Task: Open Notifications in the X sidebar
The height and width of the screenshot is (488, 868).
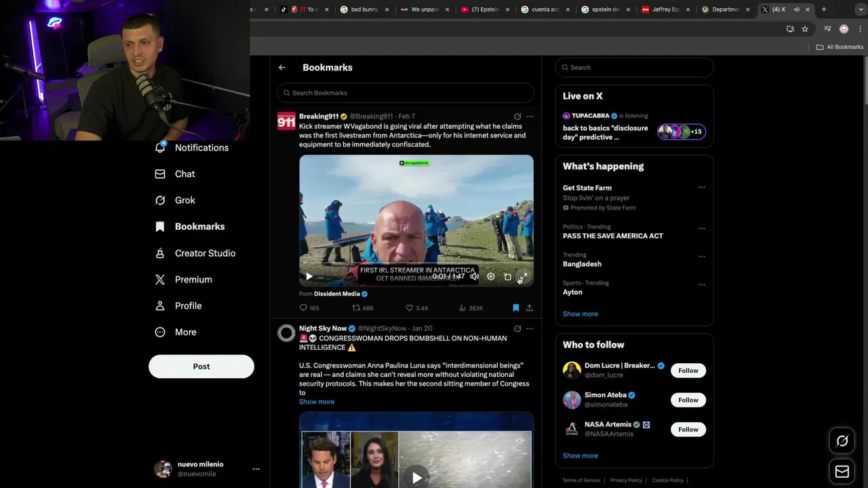Action: (192, 148)
